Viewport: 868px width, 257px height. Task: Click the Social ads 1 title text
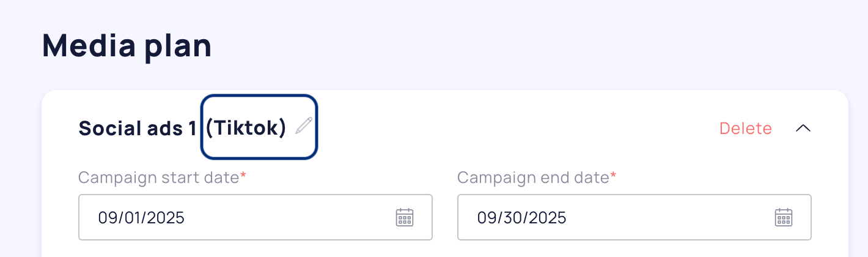(137, 128)
